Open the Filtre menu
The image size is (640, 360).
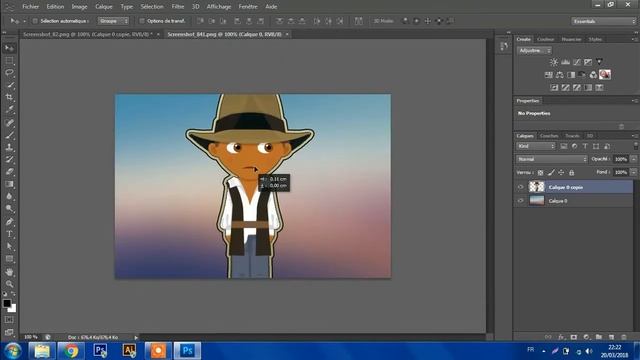[x=178, y=7]
